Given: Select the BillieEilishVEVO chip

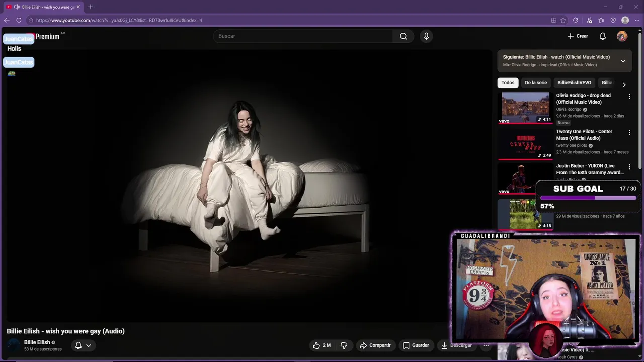Looking at the screenshot, I should (574, 83).
